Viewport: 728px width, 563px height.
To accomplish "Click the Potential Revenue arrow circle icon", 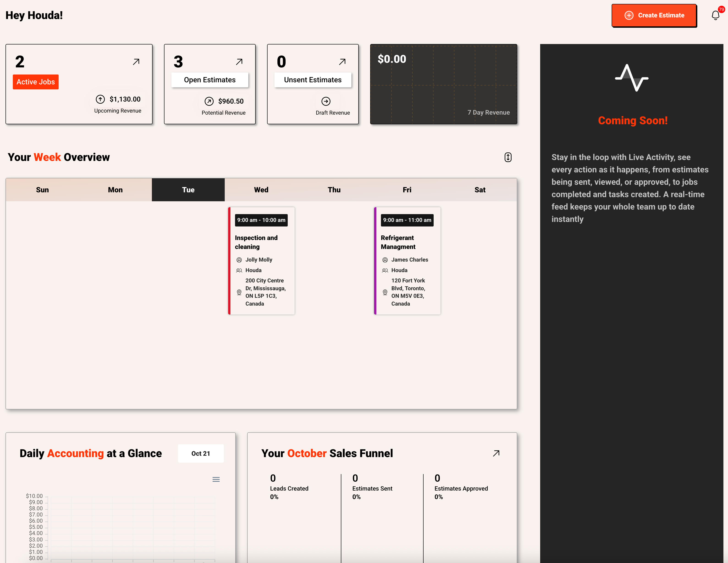I will click(209, 101).
